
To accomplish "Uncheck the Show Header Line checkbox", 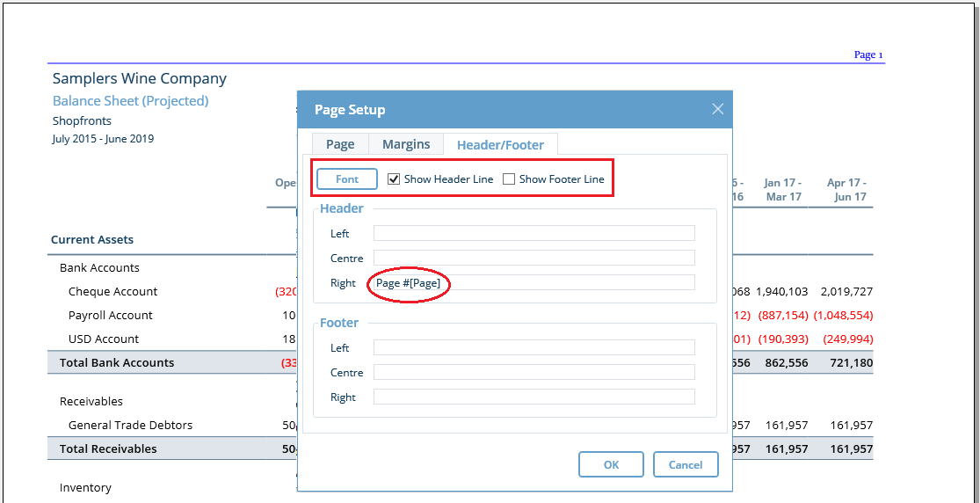I will (x=394, y=179).
